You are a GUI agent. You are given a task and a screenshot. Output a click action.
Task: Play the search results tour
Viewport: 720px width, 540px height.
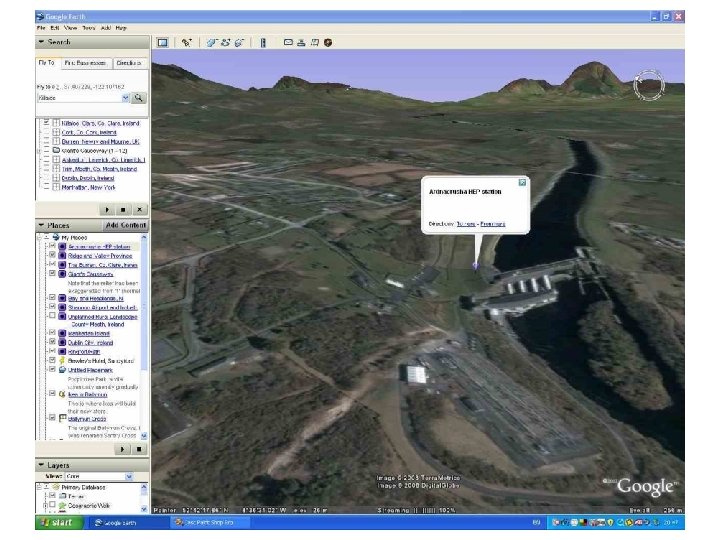tap(107, 209)
